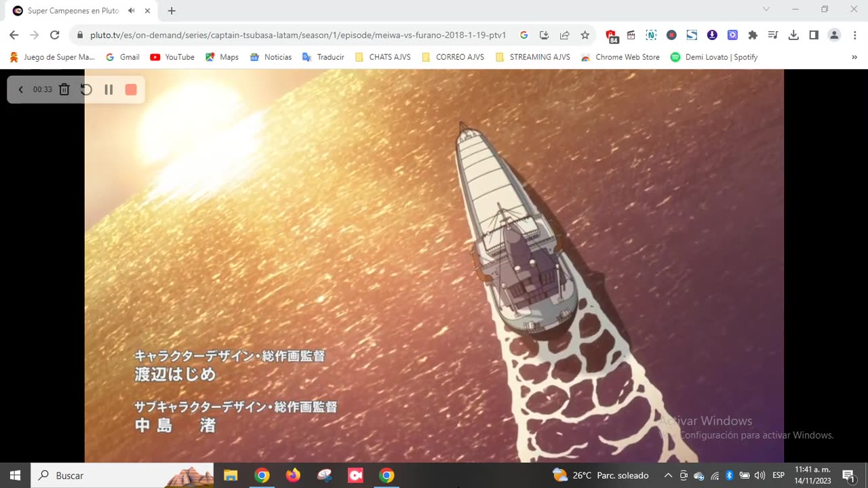This screenshot has width=868, height=488.
Task: Stop recording with the red square
Action: pyautogui.click(x=131, y=89)
